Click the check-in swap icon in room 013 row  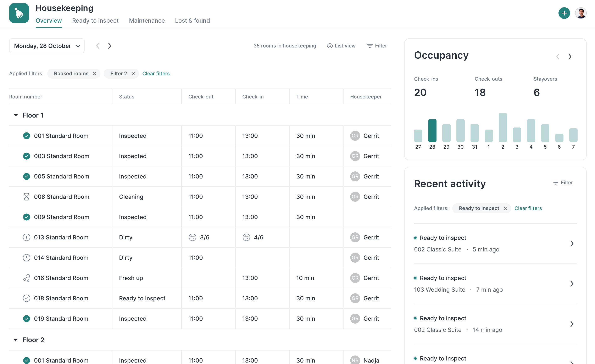coord(246,237)
